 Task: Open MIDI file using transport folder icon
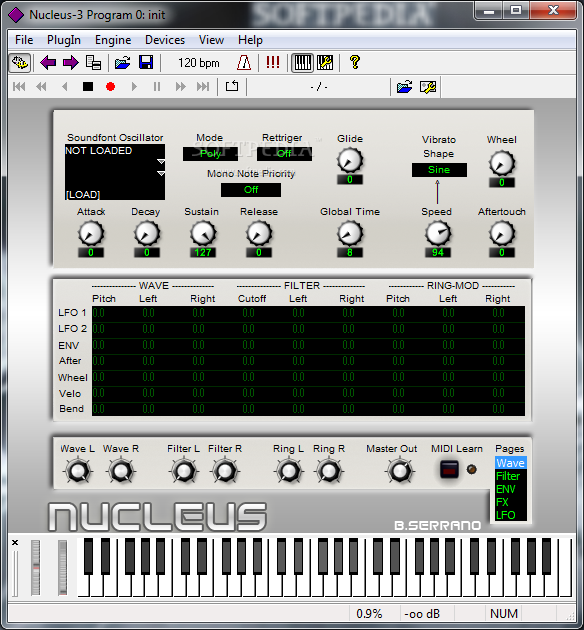tap(404, 87)
